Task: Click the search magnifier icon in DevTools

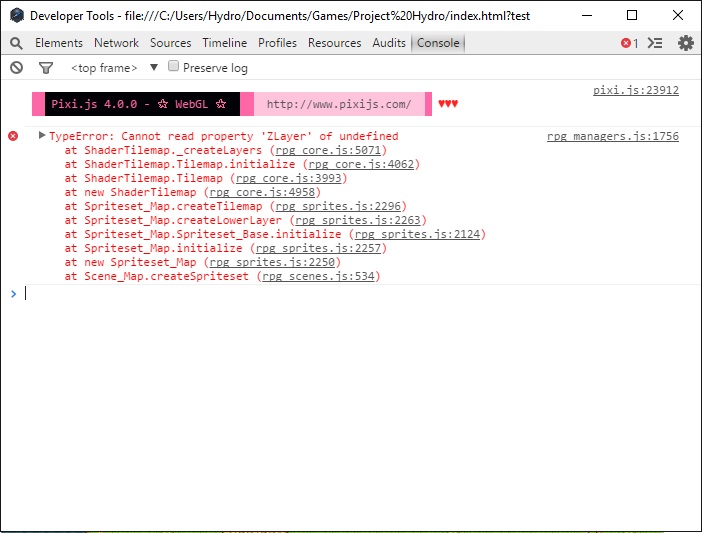Action: tap(16, 43)
